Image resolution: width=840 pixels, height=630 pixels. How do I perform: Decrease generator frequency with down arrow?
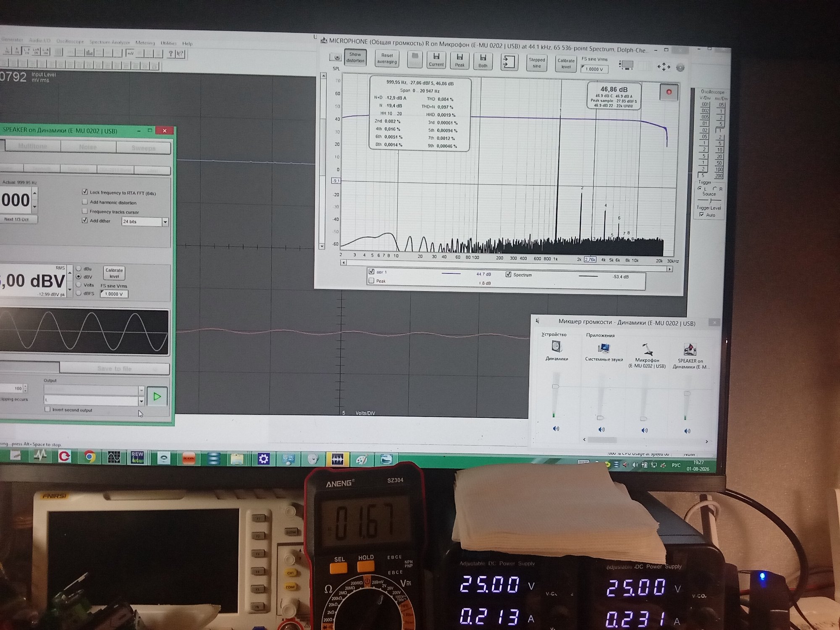35,206
